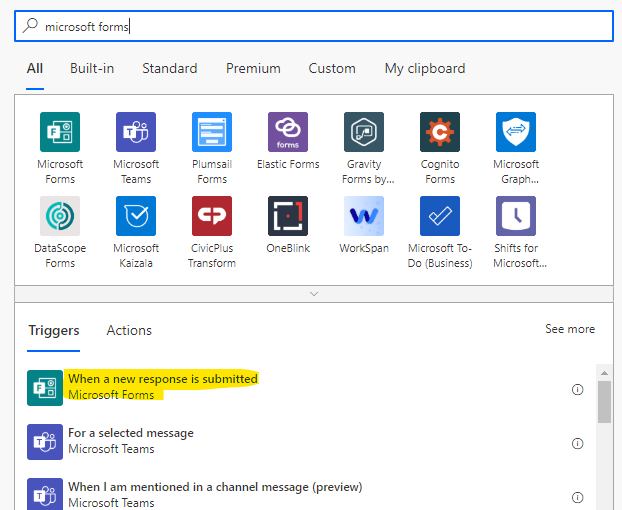
Task: Choose Shifts for Microsoft connector
Action: point(516,216)
